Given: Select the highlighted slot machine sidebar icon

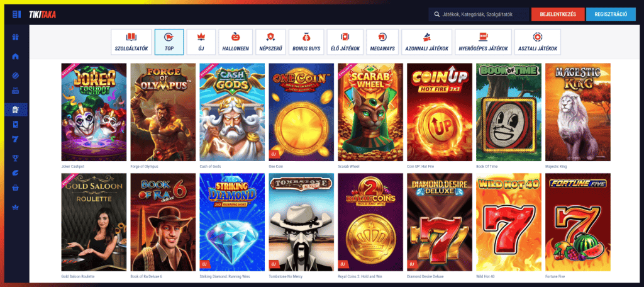Looking at the screenshot, I should (x=16, y=109).
